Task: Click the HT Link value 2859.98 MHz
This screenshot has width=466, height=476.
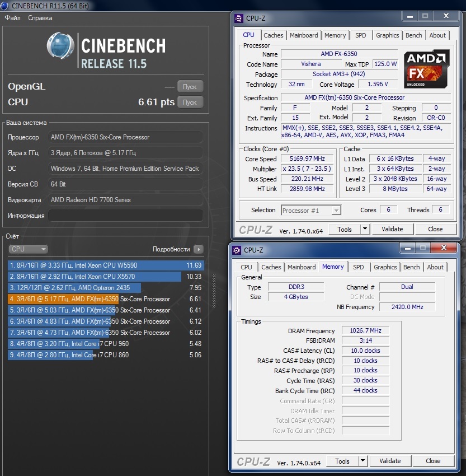Action: pos(307,189)
